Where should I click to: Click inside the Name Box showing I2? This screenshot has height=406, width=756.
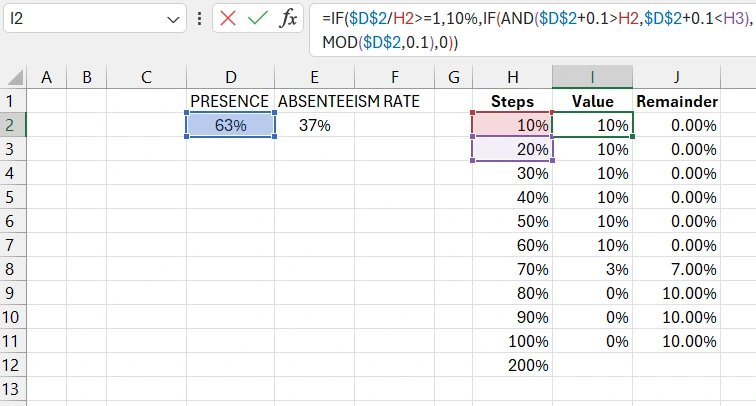point(80,18)
